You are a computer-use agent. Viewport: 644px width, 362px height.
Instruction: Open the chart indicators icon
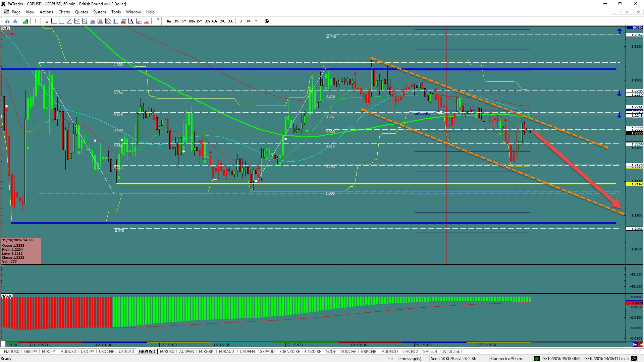click(x=25, y=21)
